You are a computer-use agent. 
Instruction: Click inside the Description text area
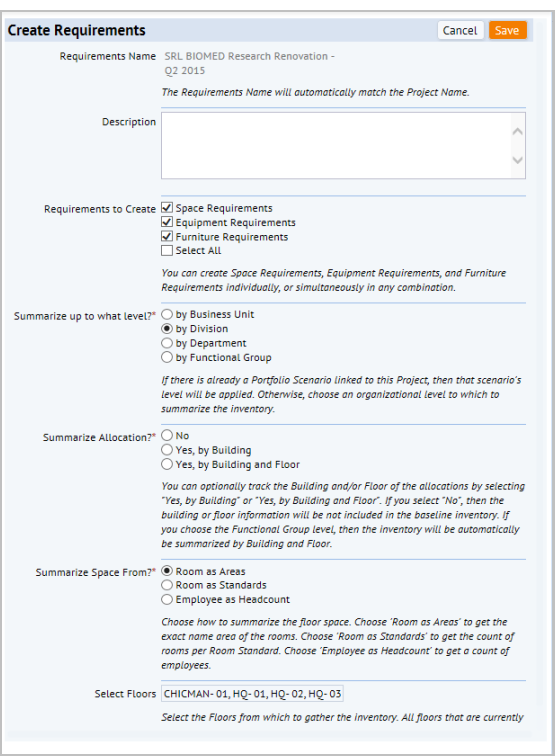[x=336, y=146]
